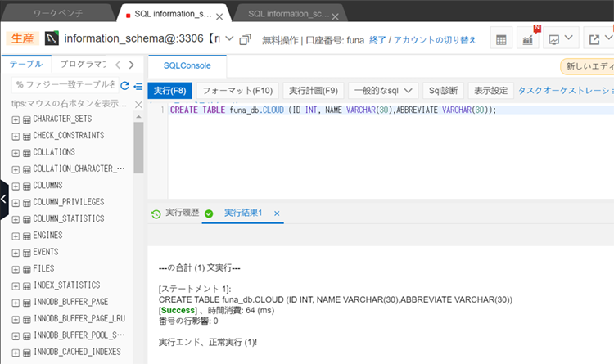Close the 実行結果1 result tab

pyautogui.click(x=277, y=213)
